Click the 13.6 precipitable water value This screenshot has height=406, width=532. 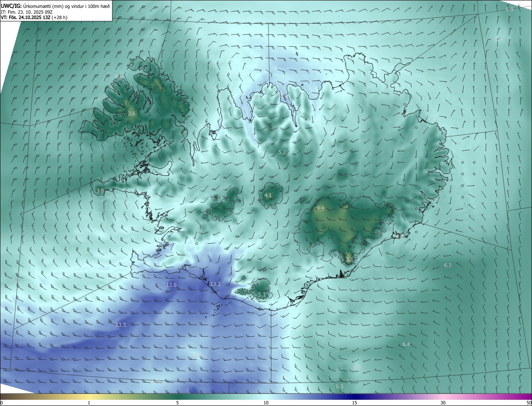172,285
